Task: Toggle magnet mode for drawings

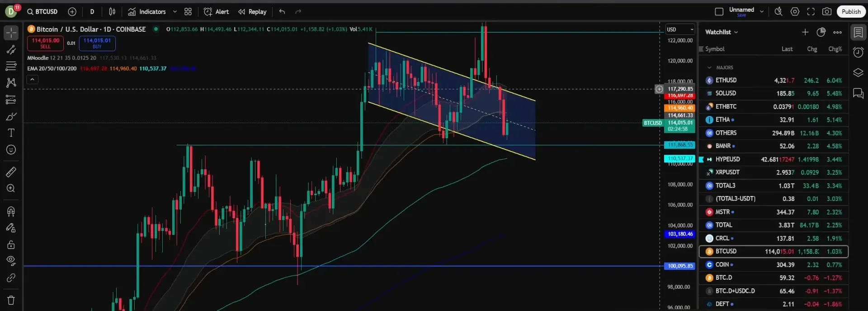Action: 11,211
